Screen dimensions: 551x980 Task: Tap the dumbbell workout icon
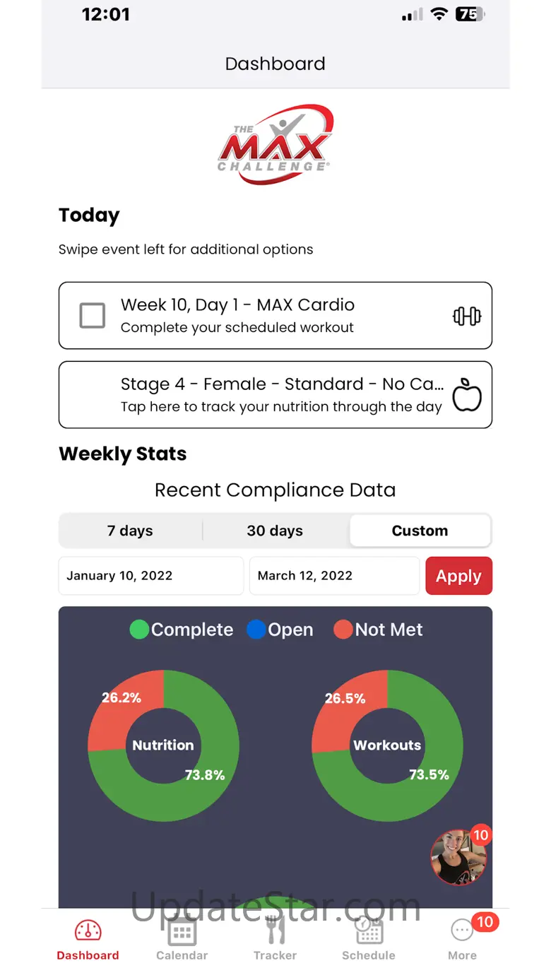pyautogui.click(x=466, y=316)
